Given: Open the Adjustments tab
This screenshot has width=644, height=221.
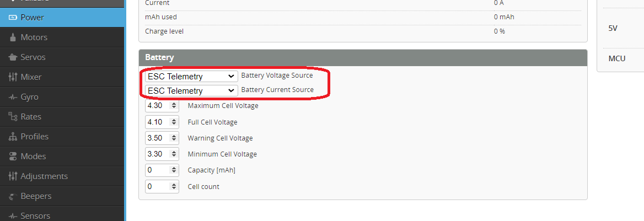Looking at the screenshot, I should click(x=44, y=176).
